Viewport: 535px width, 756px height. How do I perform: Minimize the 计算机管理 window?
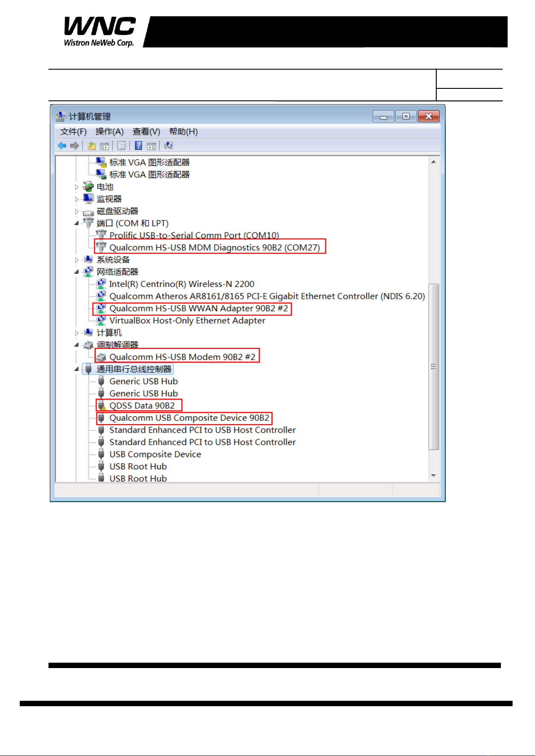(x=383, y=117)
